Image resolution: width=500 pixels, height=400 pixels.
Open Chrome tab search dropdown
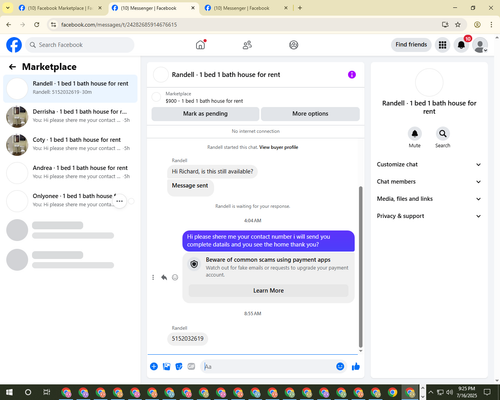coord(7,8)
